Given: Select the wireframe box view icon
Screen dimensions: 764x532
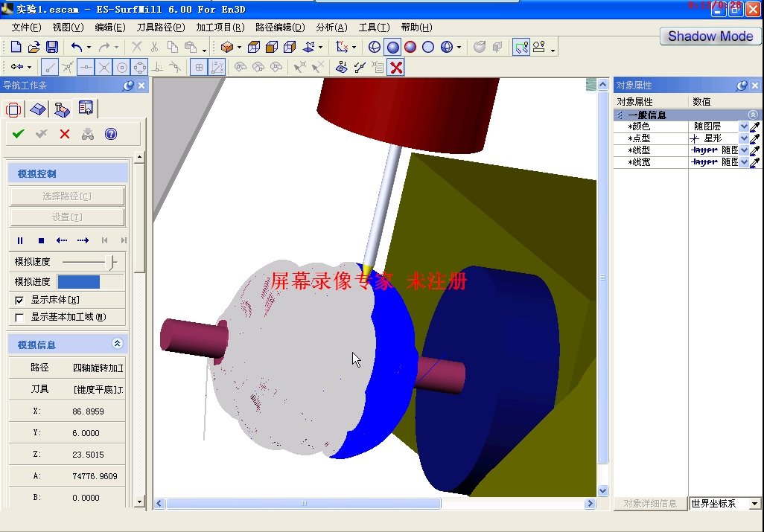Looking at the screenshot, I should (x=254, y=47).
